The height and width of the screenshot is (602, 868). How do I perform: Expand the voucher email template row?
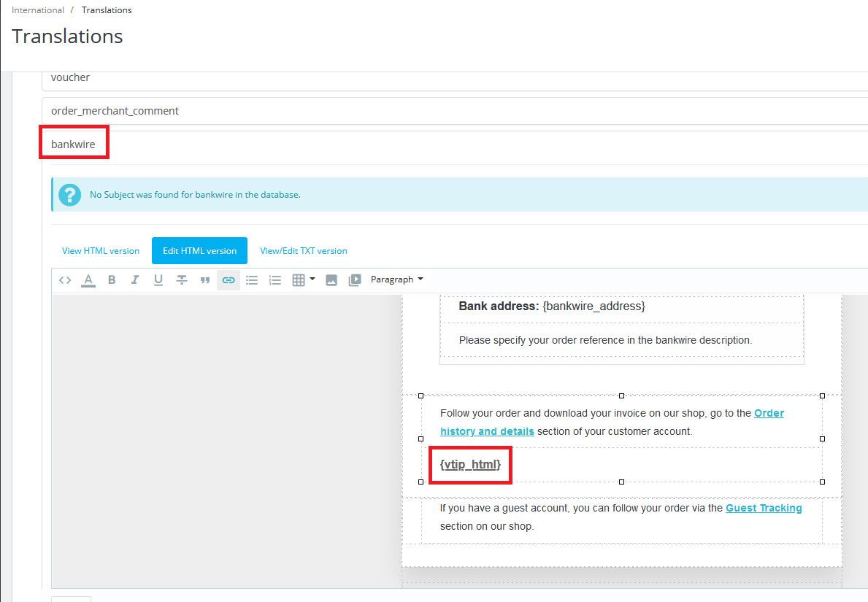[x=455, y=80]
